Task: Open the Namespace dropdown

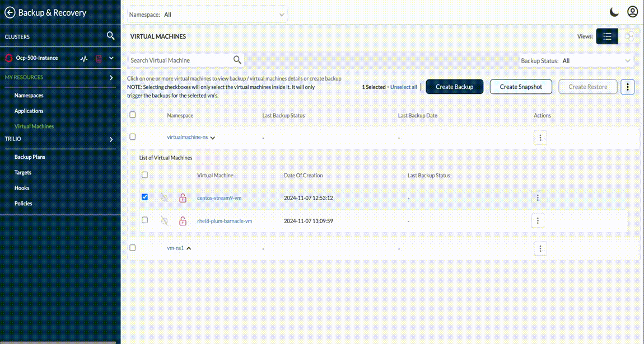Action: [208, 15]
